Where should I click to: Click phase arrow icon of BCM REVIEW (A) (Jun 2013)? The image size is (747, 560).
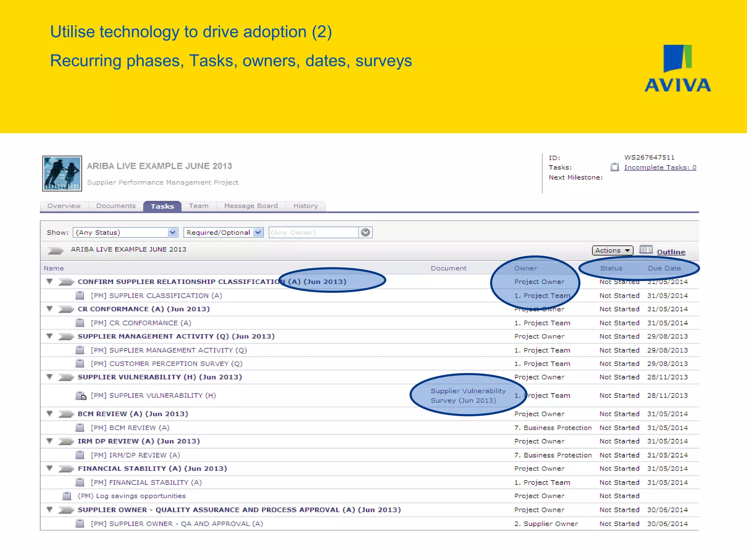[66, 414]
